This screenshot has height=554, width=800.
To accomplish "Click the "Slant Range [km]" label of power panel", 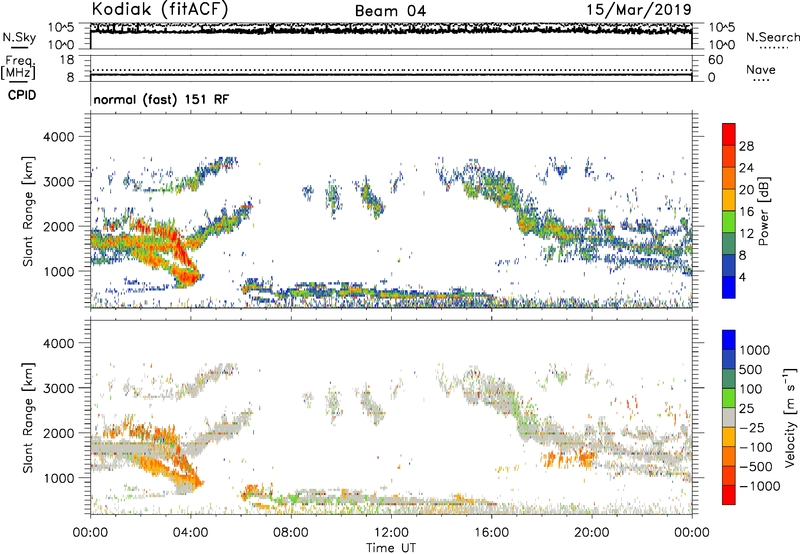I will pyautogui.click(x=28, y=211).
